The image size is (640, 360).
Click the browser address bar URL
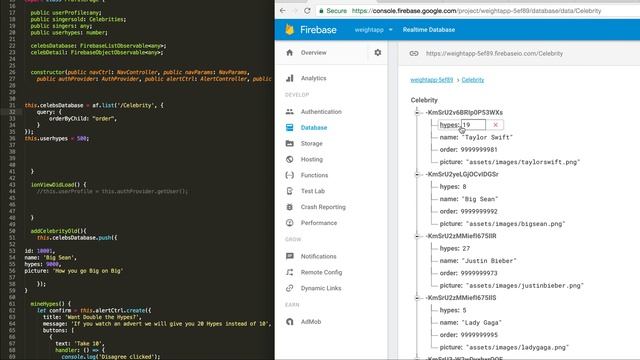click(x=476, y=11)
